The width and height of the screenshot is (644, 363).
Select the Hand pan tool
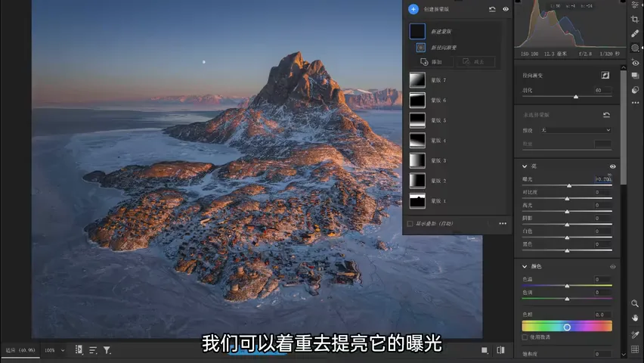pos(635,318)
